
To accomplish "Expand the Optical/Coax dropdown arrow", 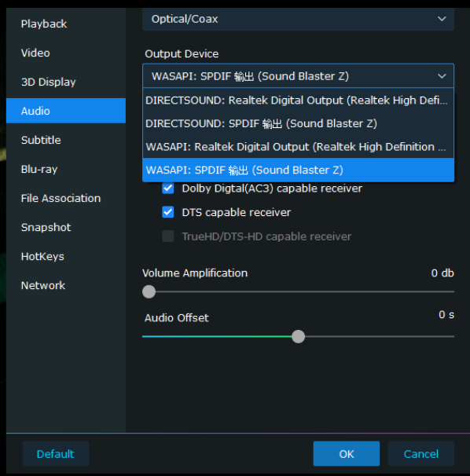I will tap(442, 19).
